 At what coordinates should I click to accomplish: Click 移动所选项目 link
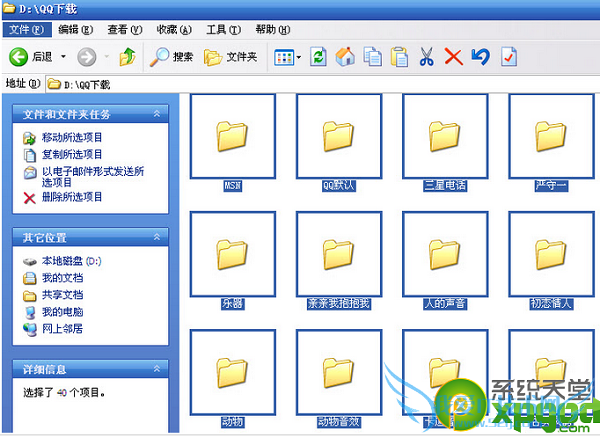pos(72,137)
